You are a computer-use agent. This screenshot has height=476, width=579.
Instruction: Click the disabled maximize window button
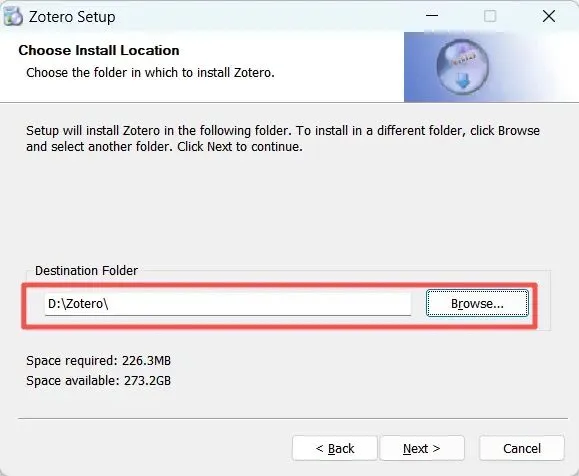point(490,16)
